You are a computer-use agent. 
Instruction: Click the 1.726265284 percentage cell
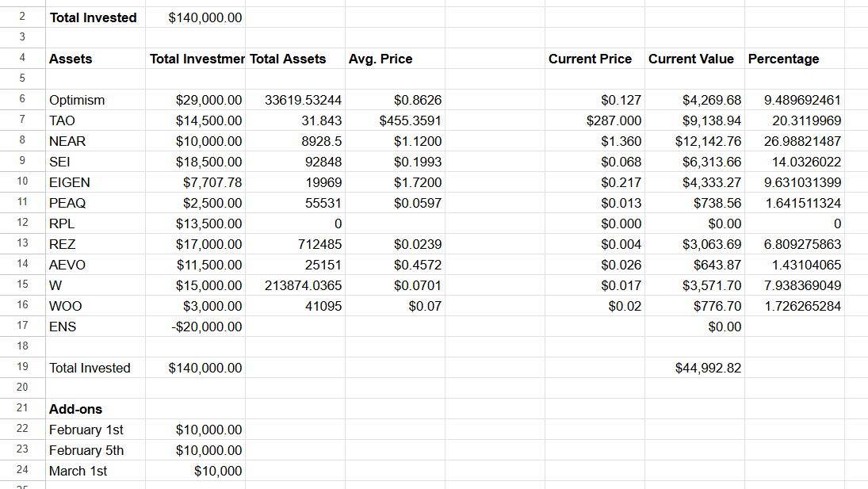point(794,306)
